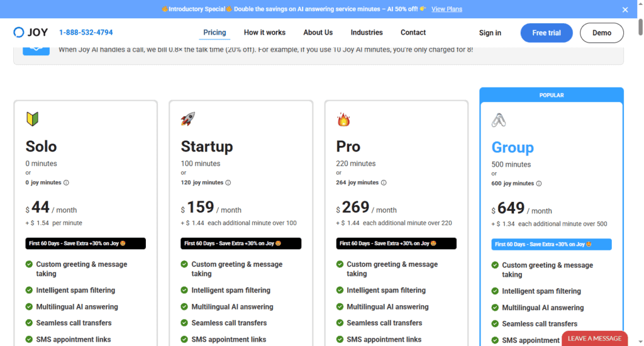Open the Industries menu item
The height and width of the screenshot is (346, 644).
tap(367, 33)
